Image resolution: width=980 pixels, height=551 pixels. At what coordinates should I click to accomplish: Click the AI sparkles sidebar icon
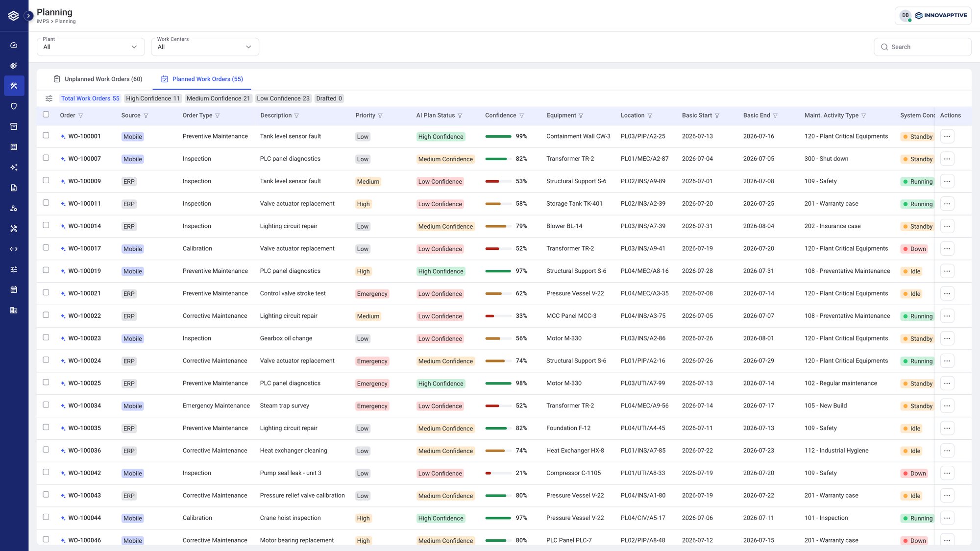[x=14, y=168]
